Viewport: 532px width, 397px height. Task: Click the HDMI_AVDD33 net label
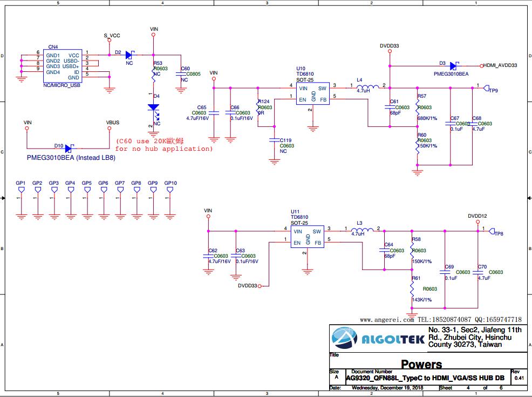pyautogui.click(x=500, y=65)
